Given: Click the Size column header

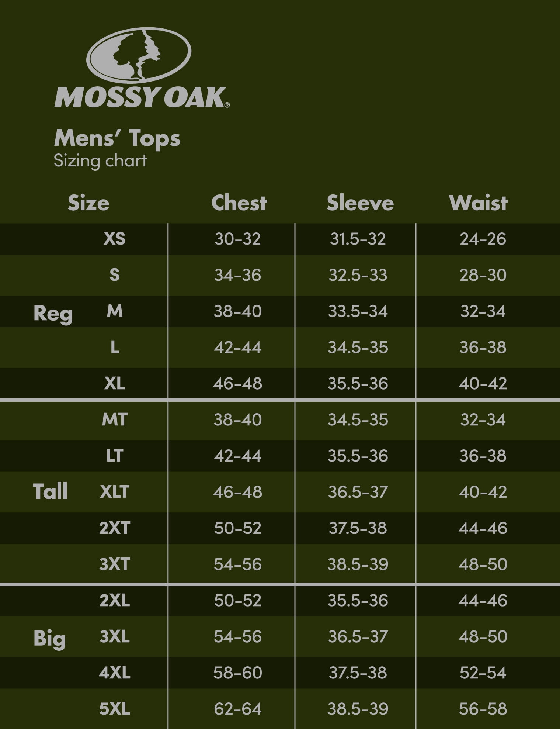Looking at the screenshot, I should tap(88, 203).
